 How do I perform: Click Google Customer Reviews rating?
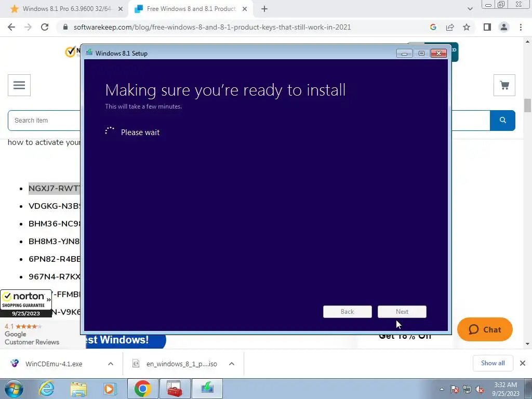[x=32, y=334]
